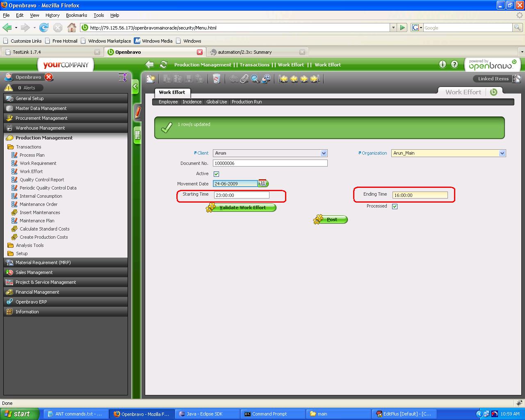
Task: Expand Procurement Management section
Action: 66,118
